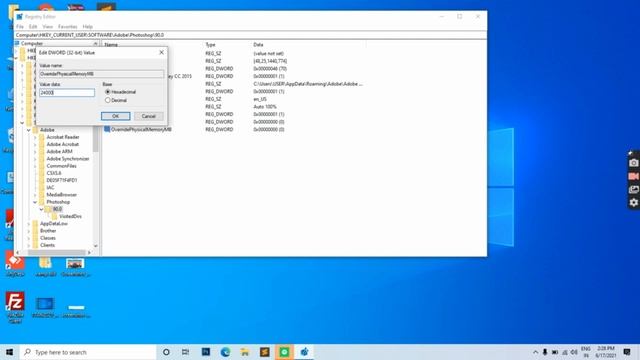Select the CSXS.8 key
640x360 pixels.
[x=54, y=173]
